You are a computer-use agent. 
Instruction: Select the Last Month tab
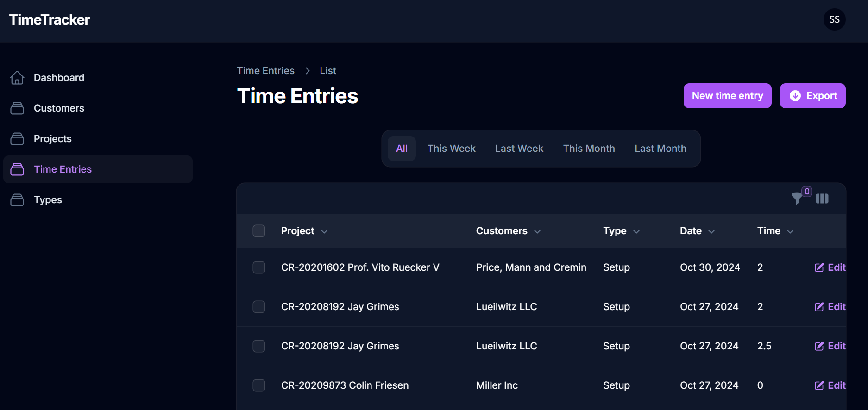660,149
